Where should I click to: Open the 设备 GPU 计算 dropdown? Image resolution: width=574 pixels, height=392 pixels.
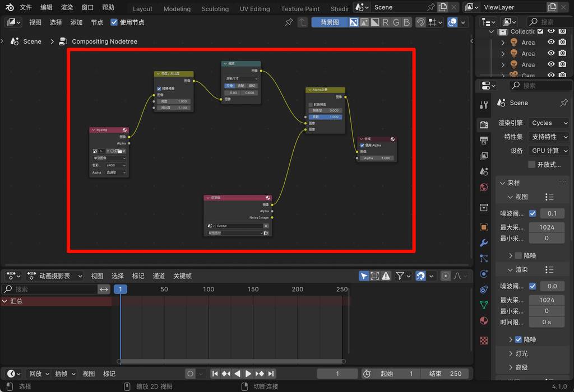[549, 151]
